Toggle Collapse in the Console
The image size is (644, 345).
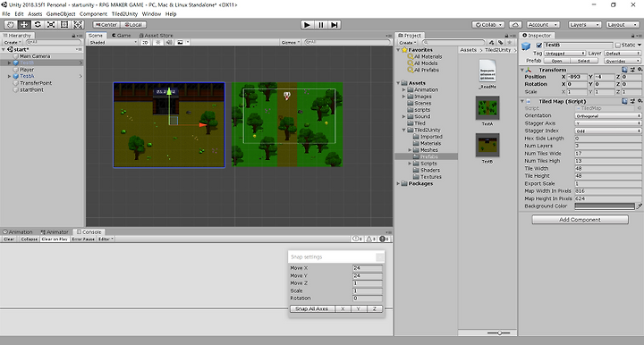29,239
